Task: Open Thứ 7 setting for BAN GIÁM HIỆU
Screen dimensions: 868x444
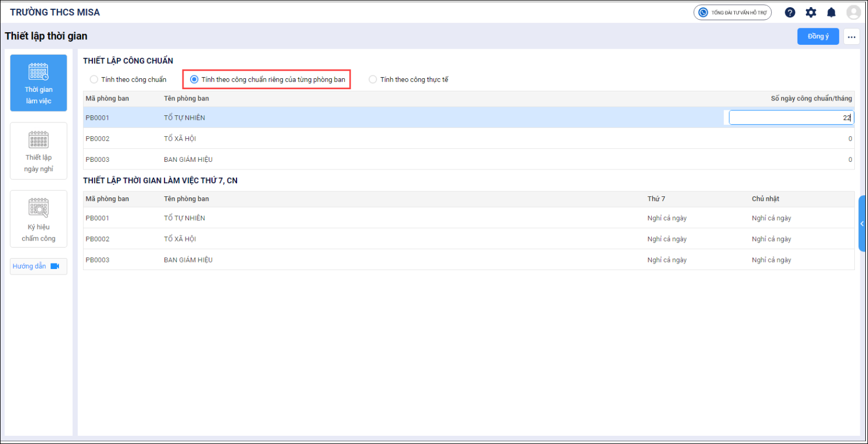Action: [667, 260]
